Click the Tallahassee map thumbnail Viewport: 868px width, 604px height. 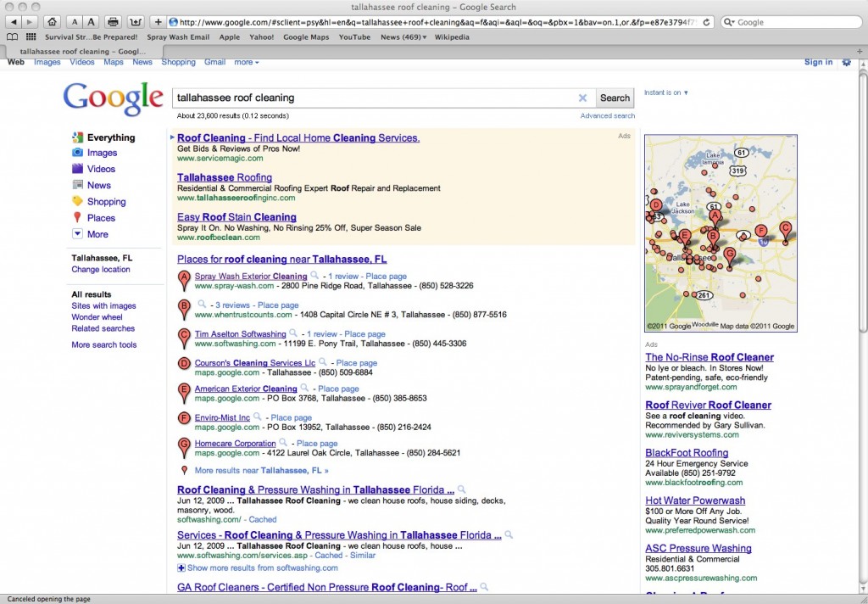[x=721, y=232]
